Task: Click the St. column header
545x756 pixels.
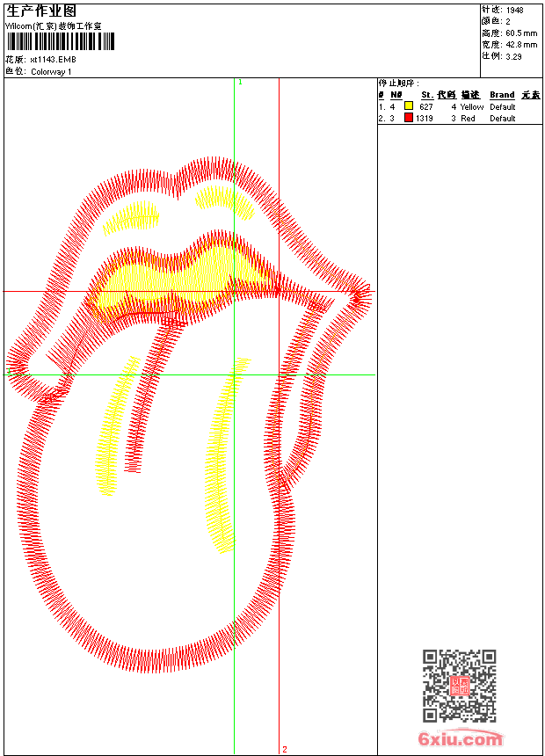Action: coord(427,95)
